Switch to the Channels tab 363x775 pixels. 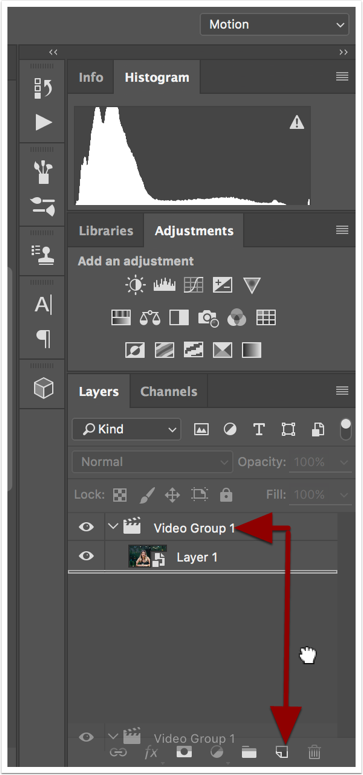[x=169, y=391]
